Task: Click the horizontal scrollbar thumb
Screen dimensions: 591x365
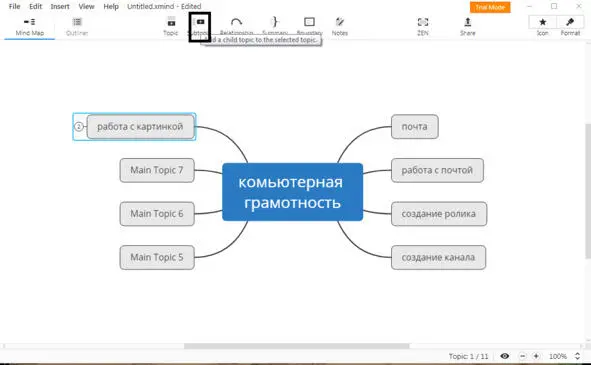Action: tap(297, 346)
